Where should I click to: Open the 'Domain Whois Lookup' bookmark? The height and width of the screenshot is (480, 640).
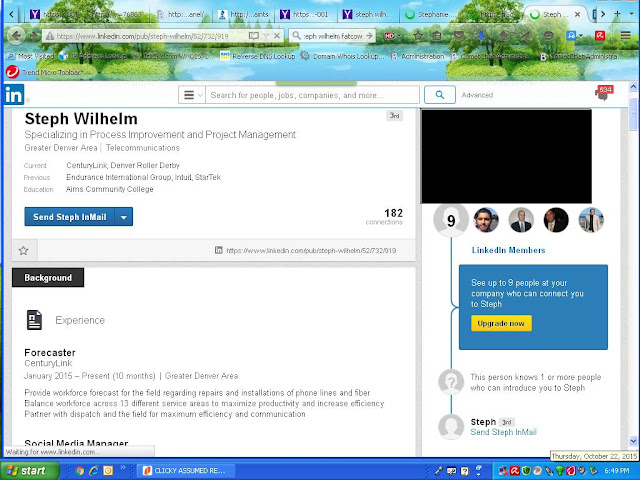342,56
